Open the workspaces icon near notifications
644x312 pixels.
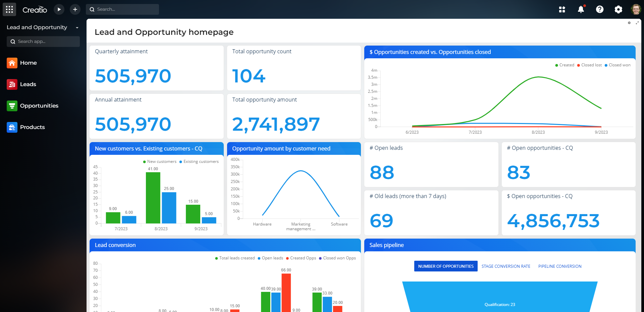pyautogui.click(x=562, y=9)
